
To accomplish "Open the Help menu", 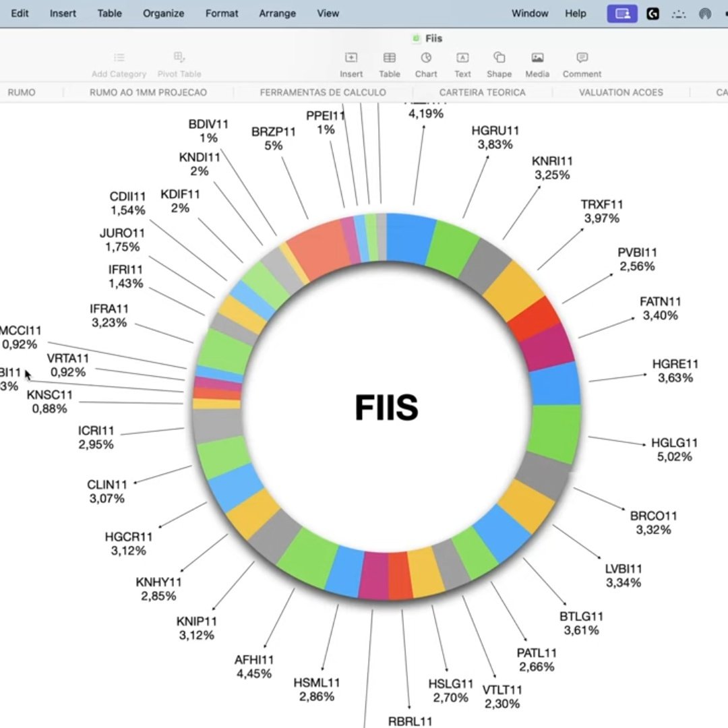I will pyautogui.click(x=575, y=13).
